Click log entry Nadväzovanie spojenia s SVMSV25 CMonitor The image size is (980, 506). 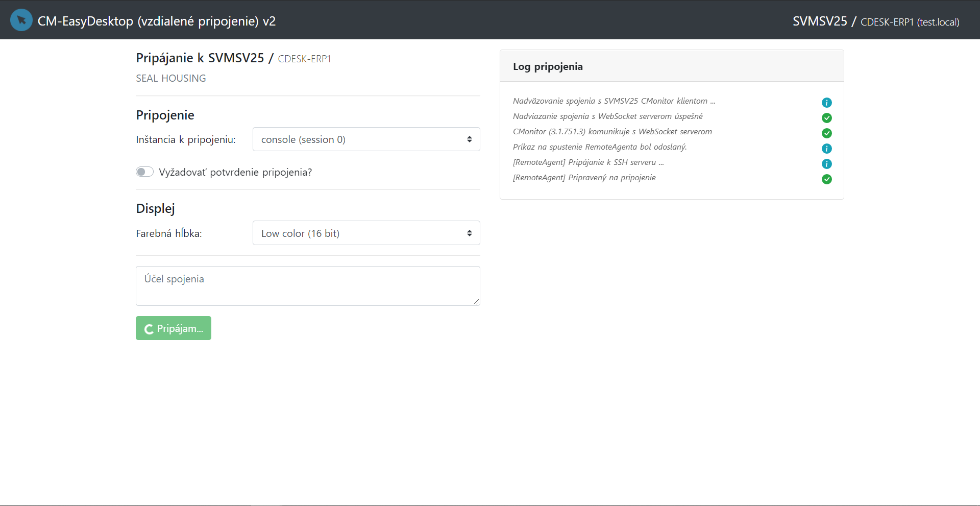pyautogui.click(x=614, y=101)
